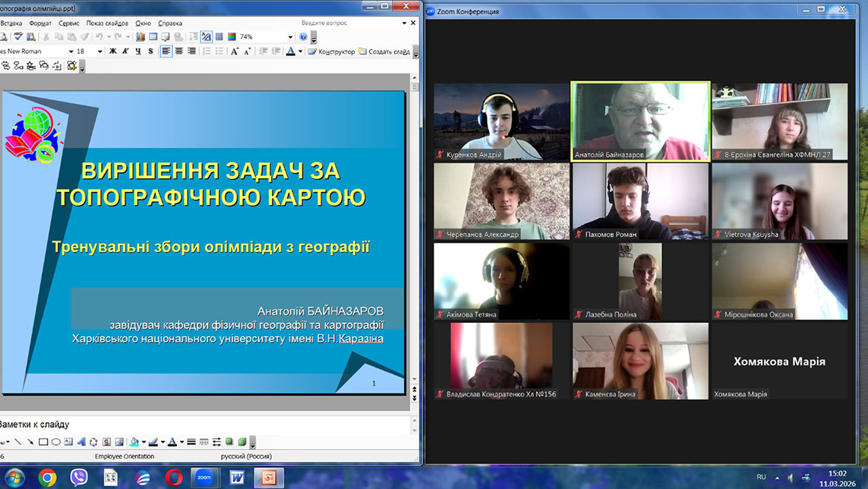Expand the font size dropdown showing 18
Screen dimensions: 868x489
[x=100, y=52]
